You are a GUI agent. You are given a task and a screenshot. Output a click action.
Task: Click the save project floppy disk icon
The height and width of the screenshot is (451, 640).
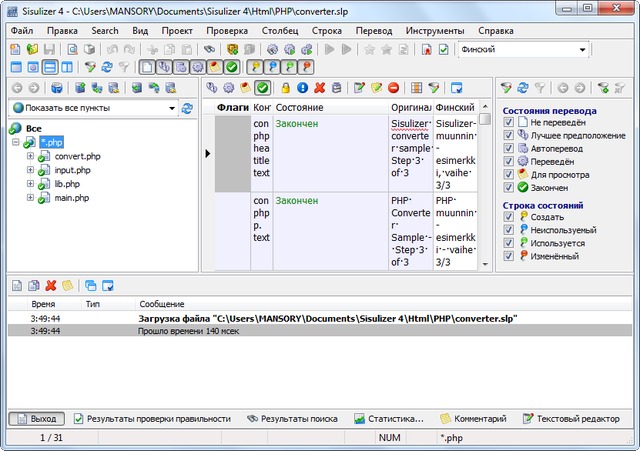click(x=49, y=49)
